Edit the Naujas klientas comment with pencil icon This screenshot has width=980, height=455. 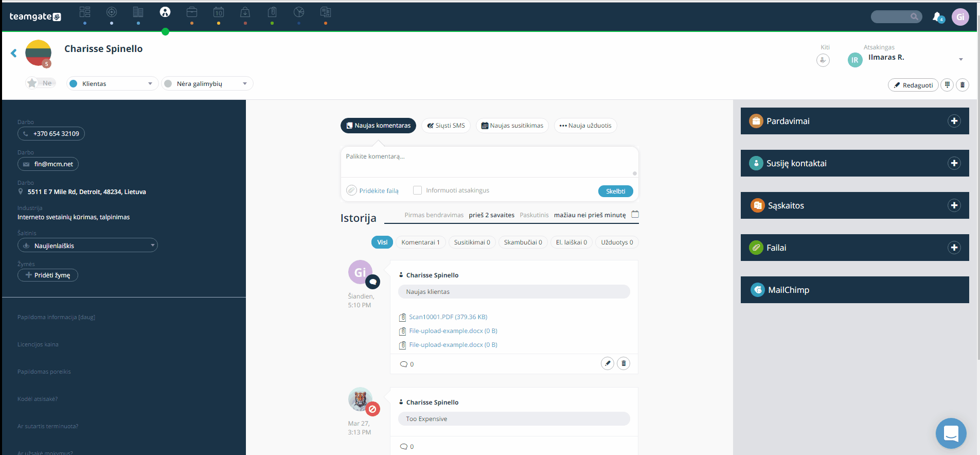(x=608, y=363)
